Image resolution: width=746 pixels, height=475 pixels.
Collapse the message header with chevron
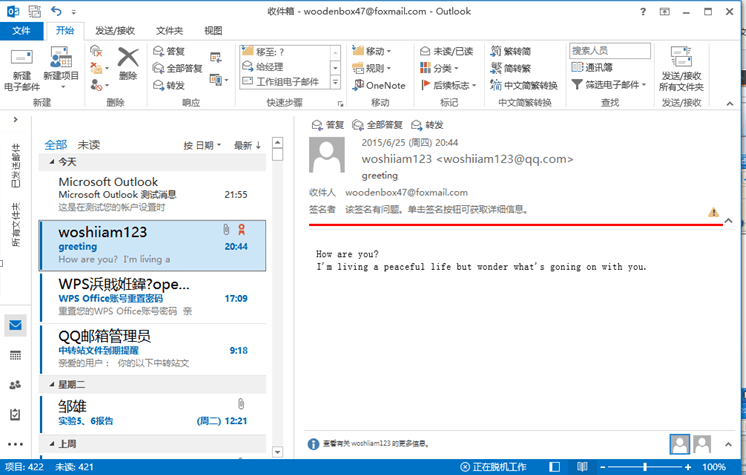click(728, 220)
